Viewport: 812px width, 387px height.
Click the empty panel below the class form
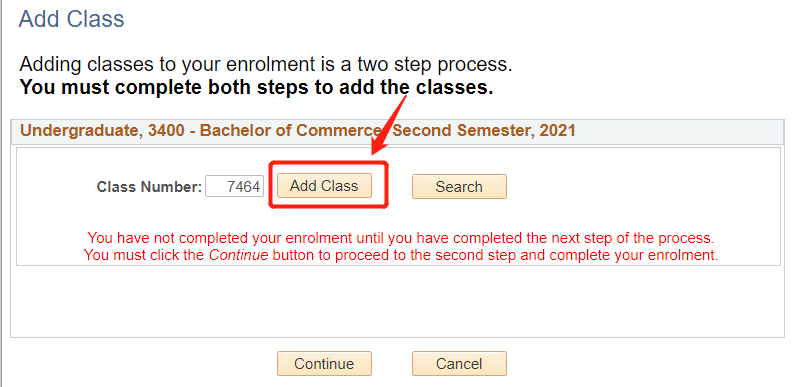point(397,302)
